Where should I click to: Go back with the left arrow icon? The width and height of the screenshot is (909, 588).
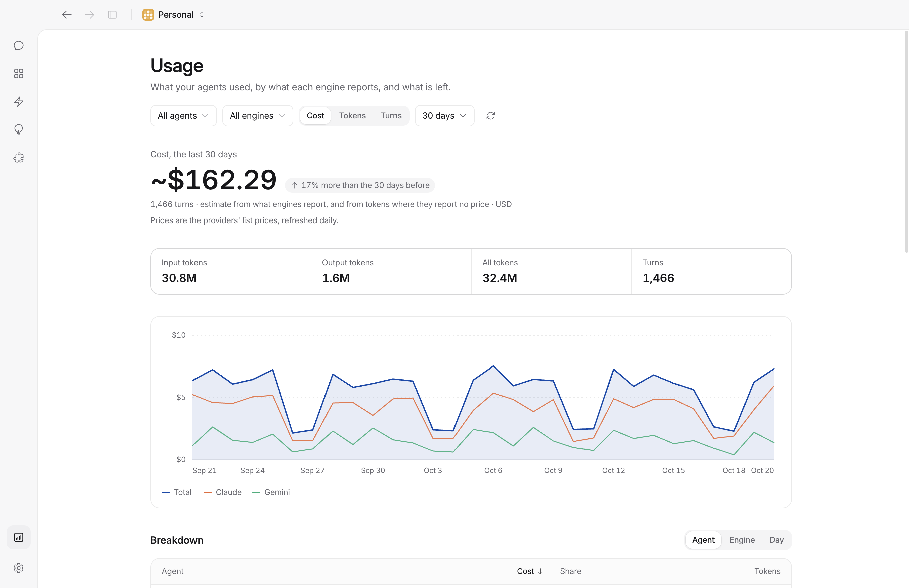tap(67, 15)
